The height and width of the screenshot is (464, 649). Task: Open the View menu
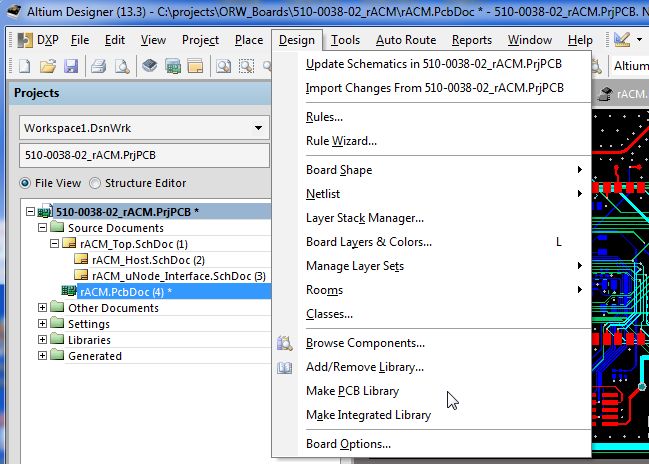[153, 40]
